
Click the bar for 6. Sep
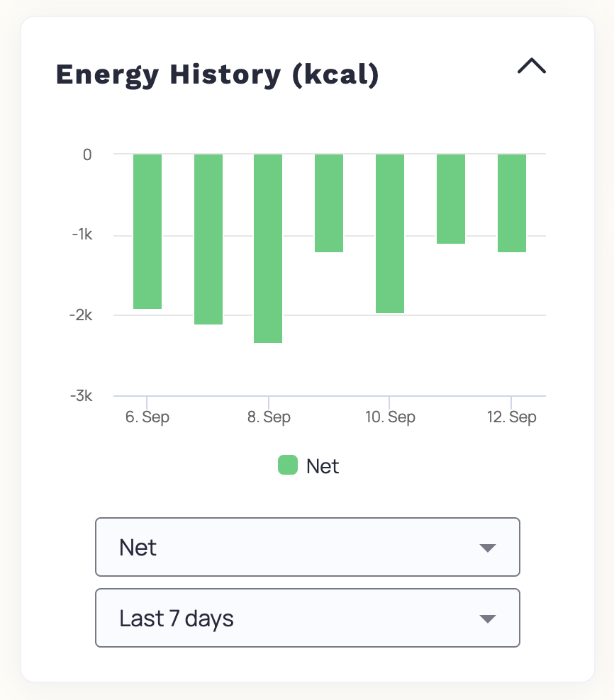pyautogui.click(x=147, y=230)
